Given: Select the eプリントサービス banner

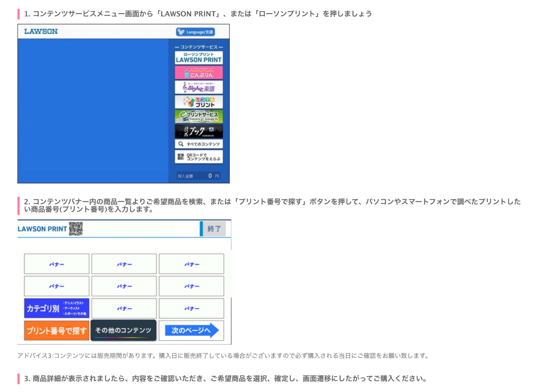Looking at the screenshot, I should point(199,116).
